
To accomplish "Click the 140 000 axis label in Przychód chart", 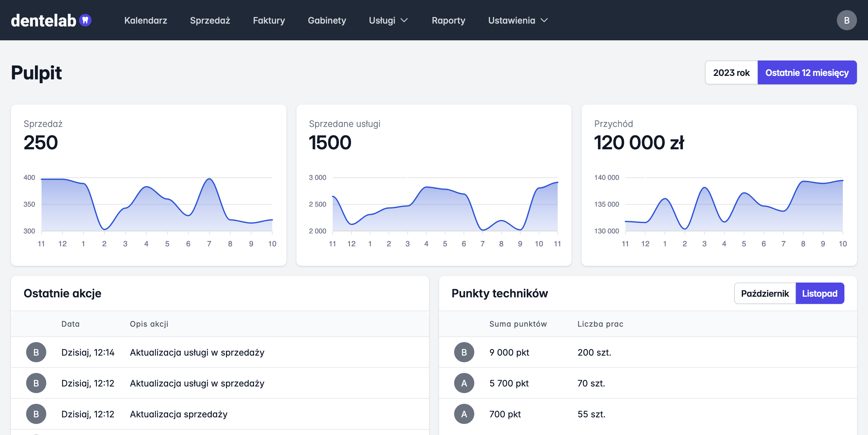I will click(x=606, y=177).
